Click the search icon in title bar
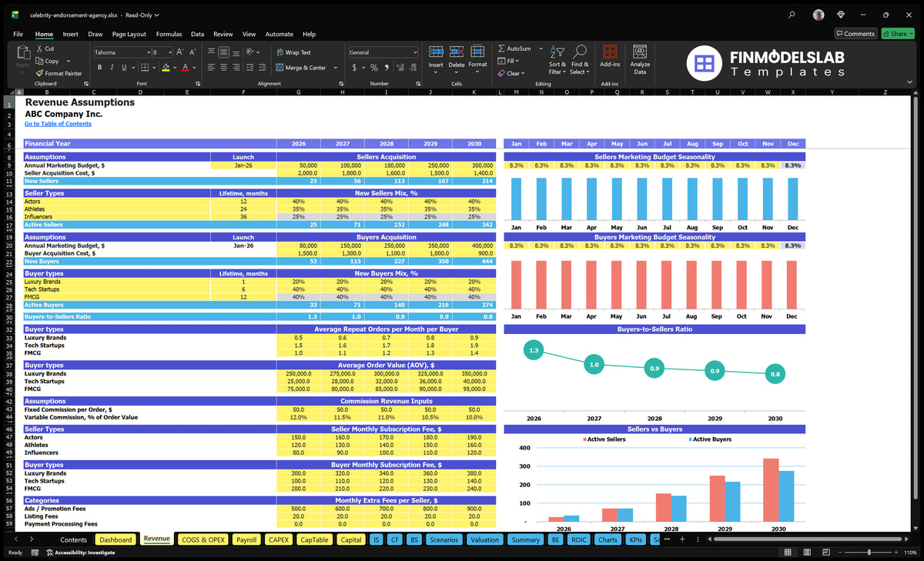 coord(792,14)
